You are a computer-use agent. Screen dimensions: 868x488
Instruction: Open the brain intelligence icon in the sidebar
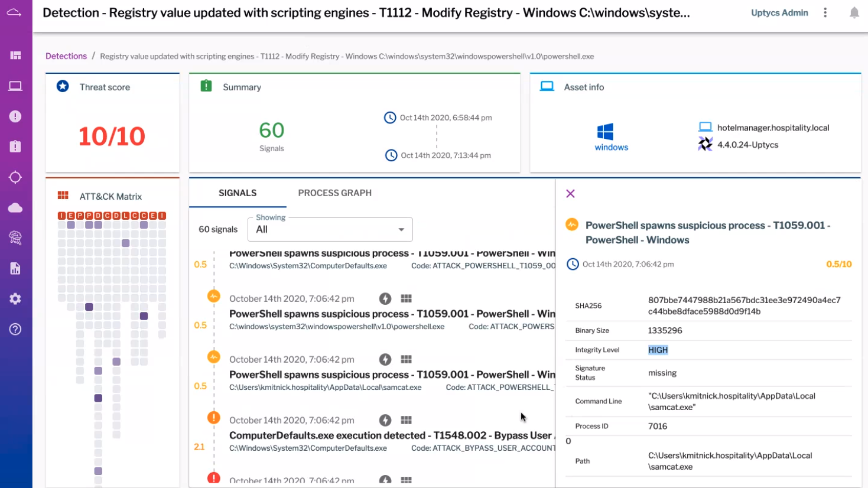(x=15, y=238)
